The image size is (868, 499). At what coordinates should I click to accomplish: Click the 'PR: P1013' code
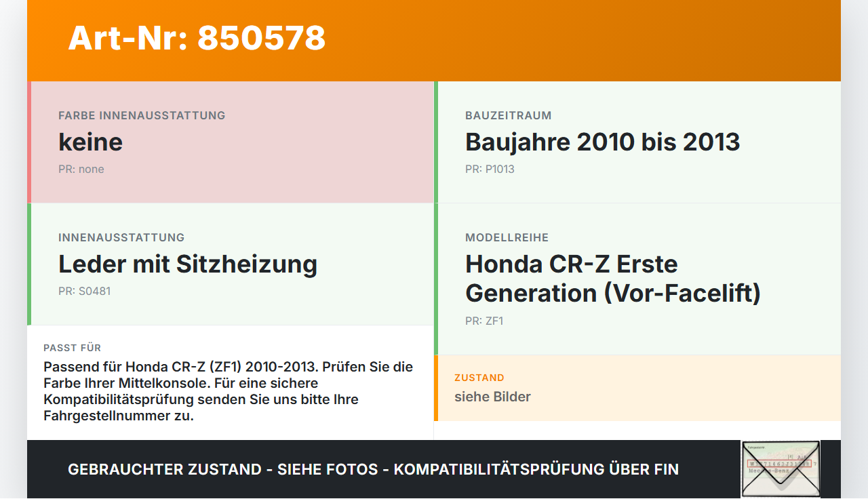[490, 169]
